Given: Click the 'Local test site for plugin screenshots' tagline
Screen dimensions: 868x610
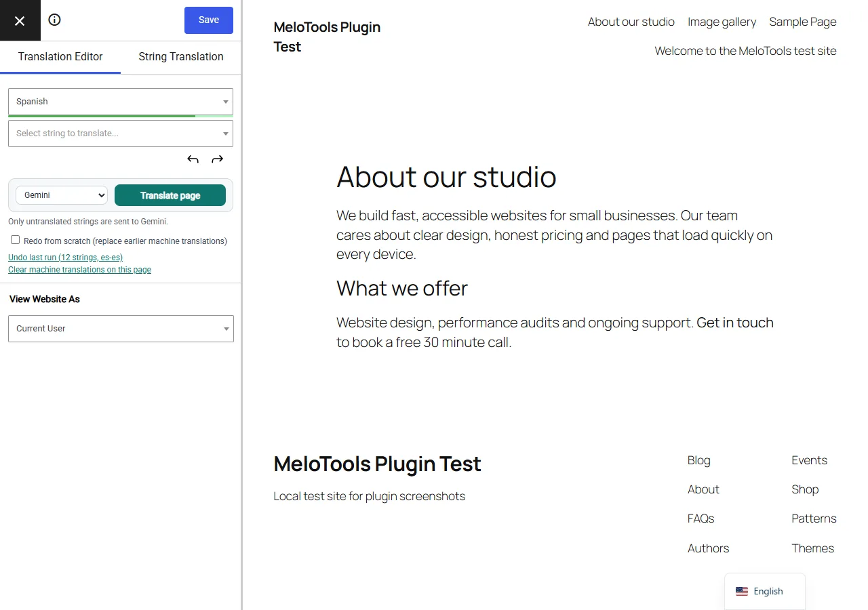Looking at the screenshot, I should 370,496.
